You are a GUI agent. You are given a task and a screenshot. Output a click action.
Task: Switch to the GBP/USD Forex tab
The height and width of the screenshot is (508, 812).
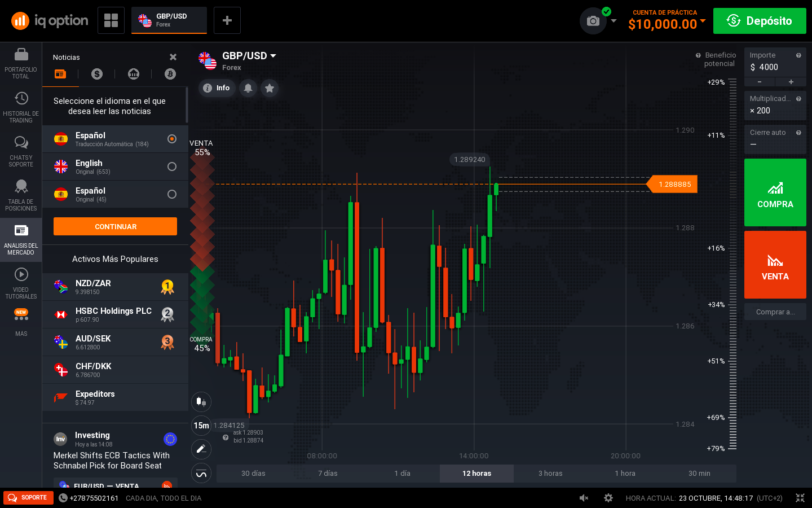(169, 20)
